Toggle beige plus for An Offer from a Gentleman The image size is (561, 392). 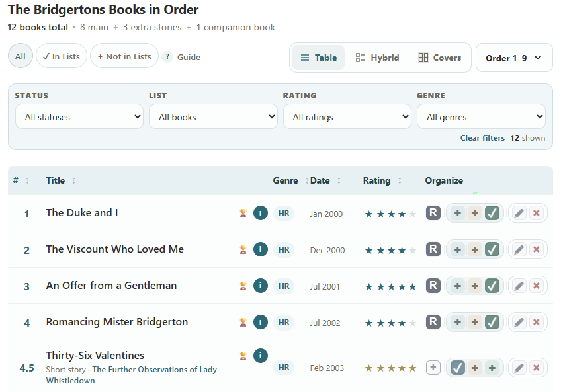pos(475,286)
